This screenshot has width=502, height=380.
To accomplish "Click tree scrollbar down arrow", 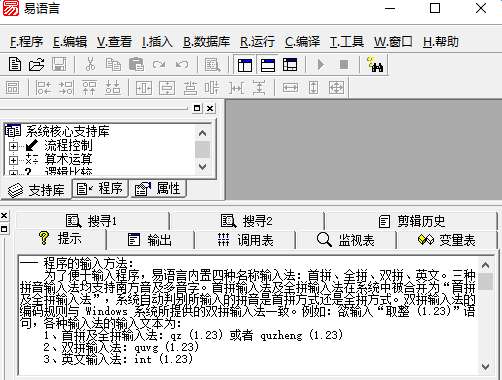I will click(202, 166).
